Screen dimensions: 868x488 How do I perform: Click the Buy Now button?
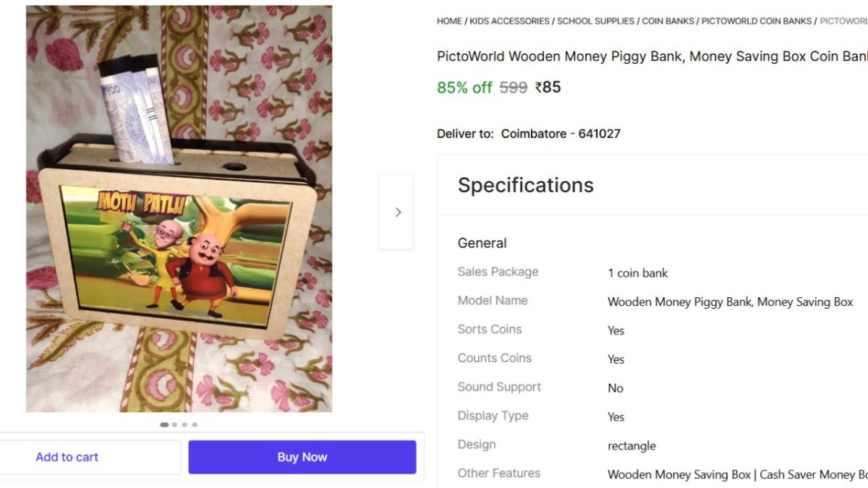(x=302, y=456)
